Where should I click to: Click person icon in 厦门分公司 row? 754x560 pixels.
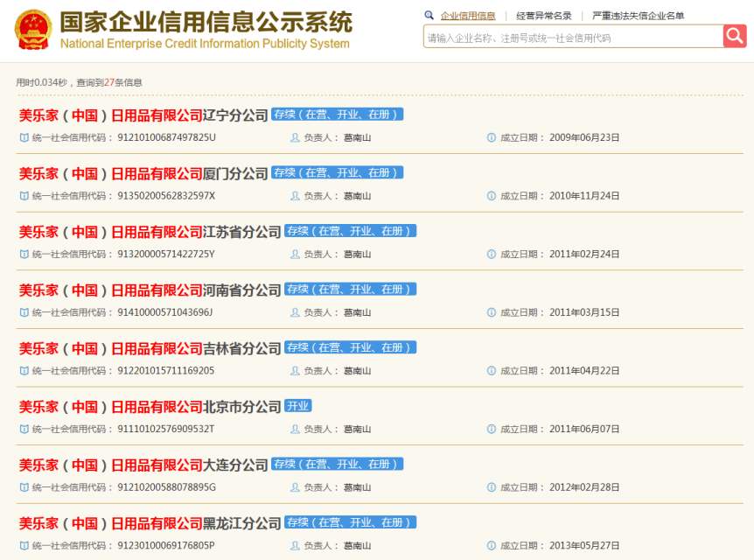point(295,196)
